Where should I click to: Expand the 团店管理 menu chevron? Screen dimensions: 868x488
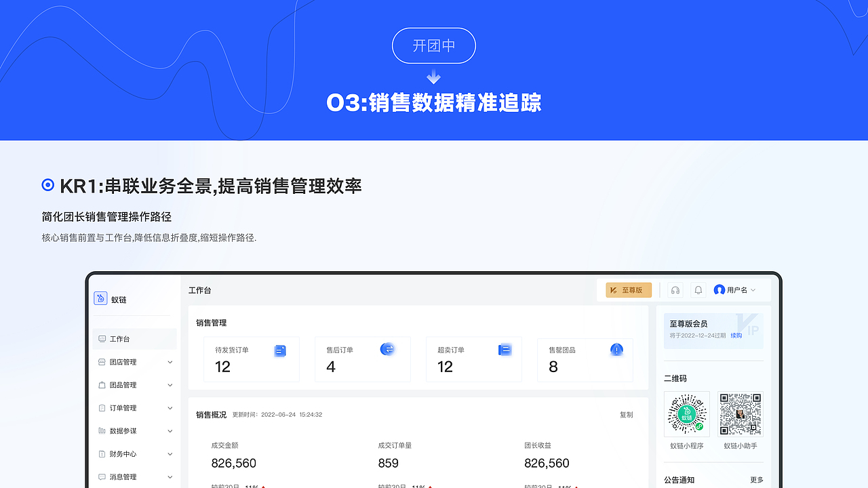[x=170, y=362]
